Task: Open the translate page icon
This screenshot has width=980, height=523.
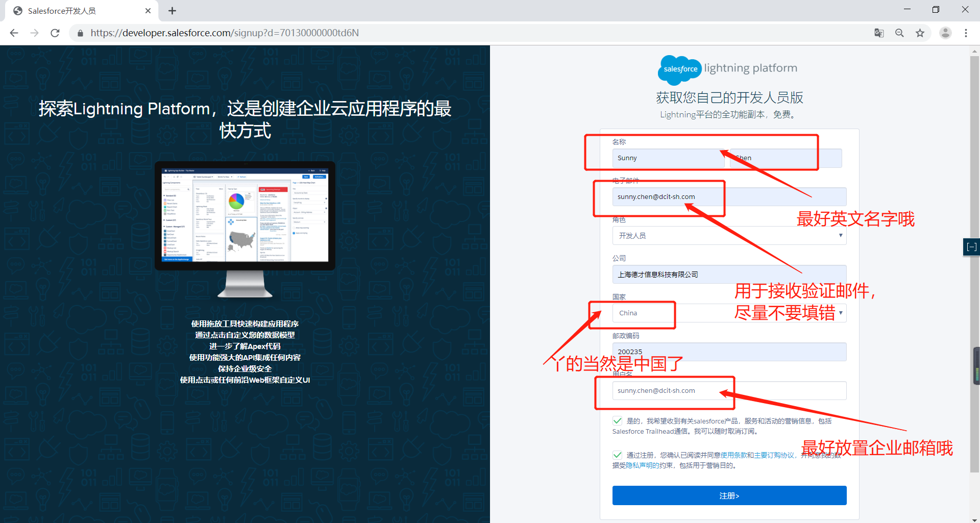Action: point(879,33)
